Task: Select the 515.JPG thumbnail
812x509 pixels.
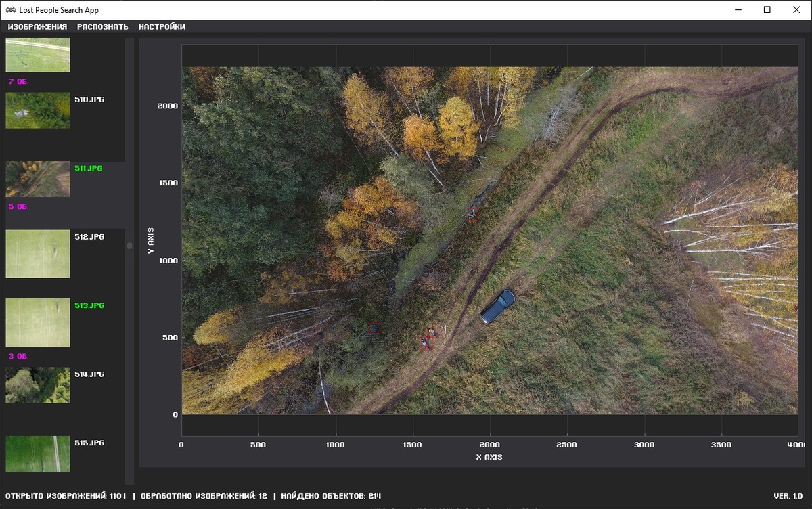Action: (x=38, y=453)
